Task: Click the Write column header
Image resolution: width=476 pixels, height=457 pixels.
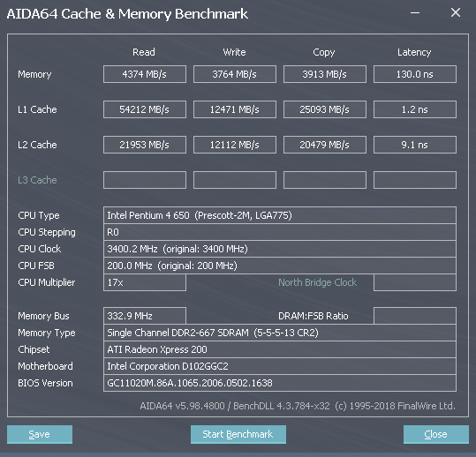Action: [234, 52]
